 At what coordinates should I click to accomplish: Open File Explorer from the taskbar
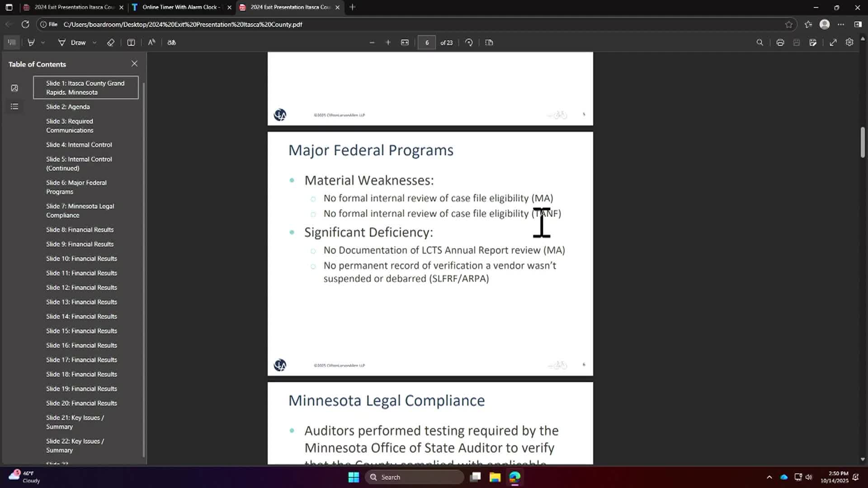(495, 477)
